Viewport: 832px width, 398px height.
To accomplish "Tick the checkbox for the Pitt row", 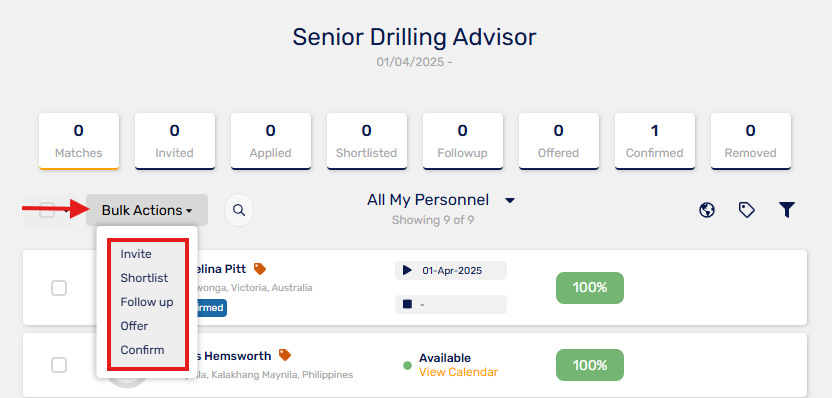I will [59, 288].
